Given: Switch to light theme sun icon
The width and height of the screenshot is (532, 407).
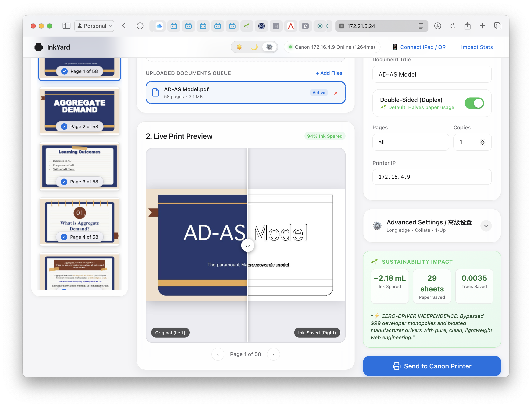Looking at the screenshot, I should point(239,47).
